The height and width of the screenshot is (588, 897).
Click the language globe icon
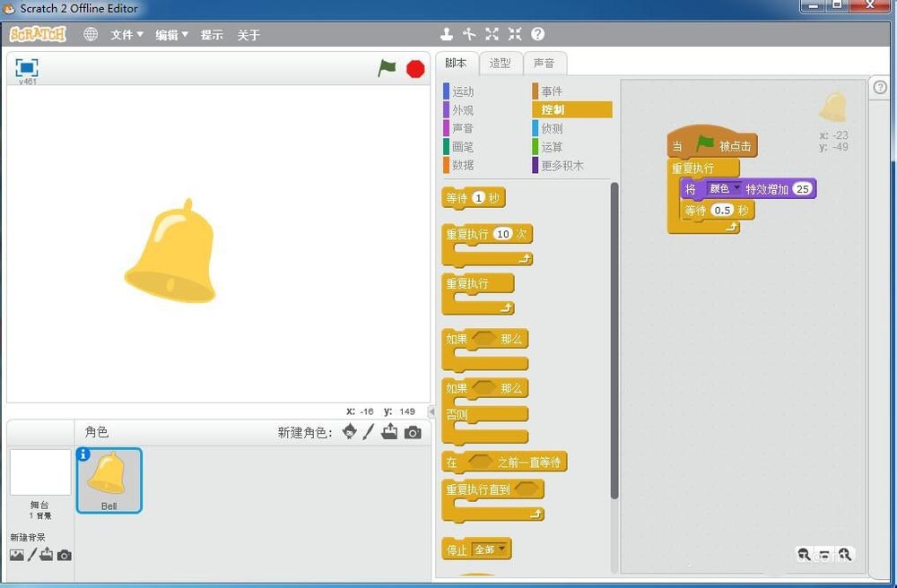point(89,34)
